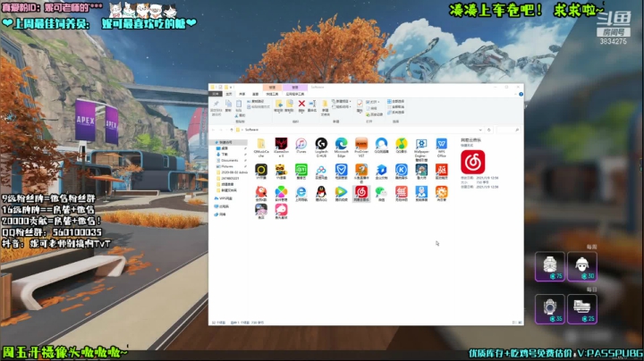
Task: Click 全部选择 select all button
Action: 396,101
